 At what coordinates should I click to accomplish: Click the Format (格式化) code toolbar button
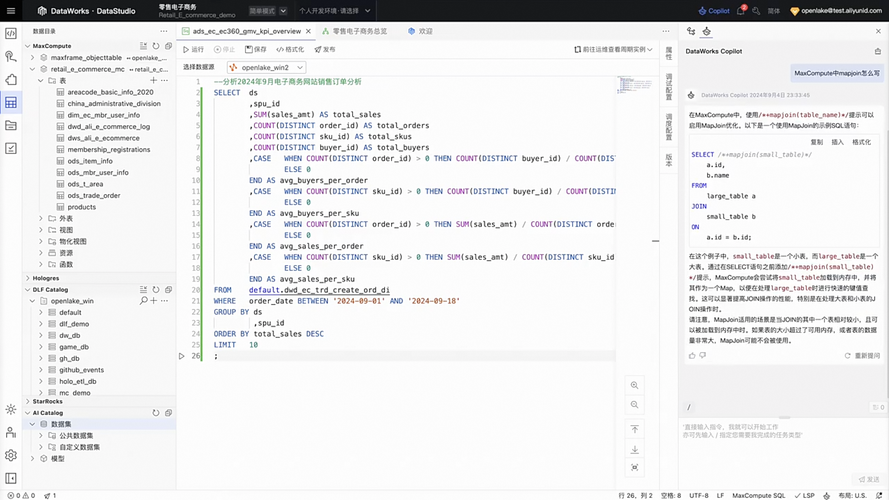coord(289,49)
